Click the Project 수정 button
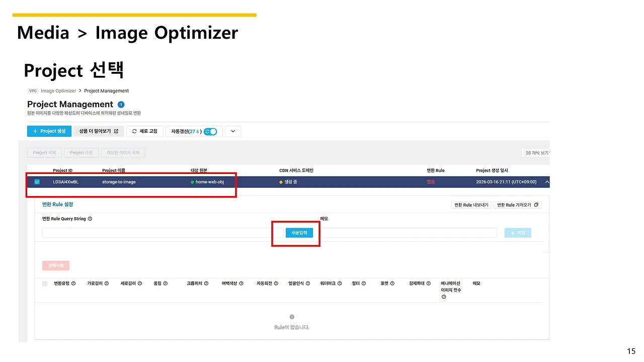The image size is (644, 362). point(82,153)
